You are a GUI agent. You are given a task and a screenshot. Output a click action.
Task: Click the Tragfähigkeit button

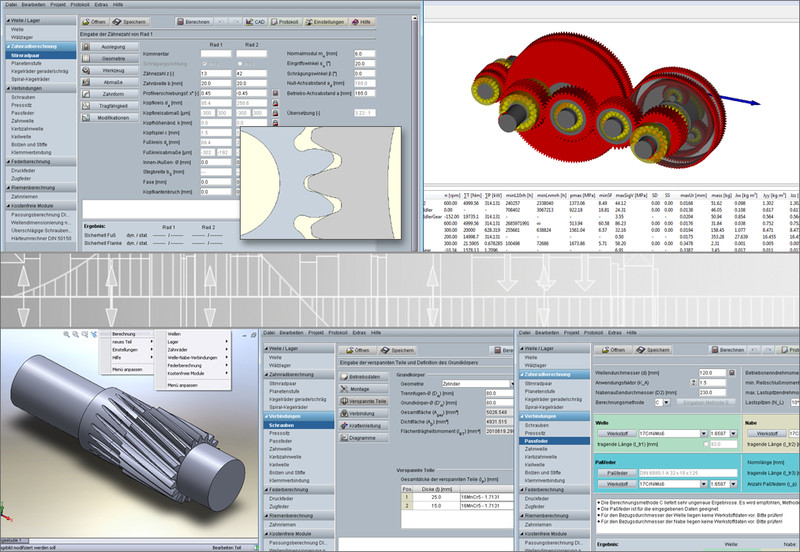tap(114, 105)
